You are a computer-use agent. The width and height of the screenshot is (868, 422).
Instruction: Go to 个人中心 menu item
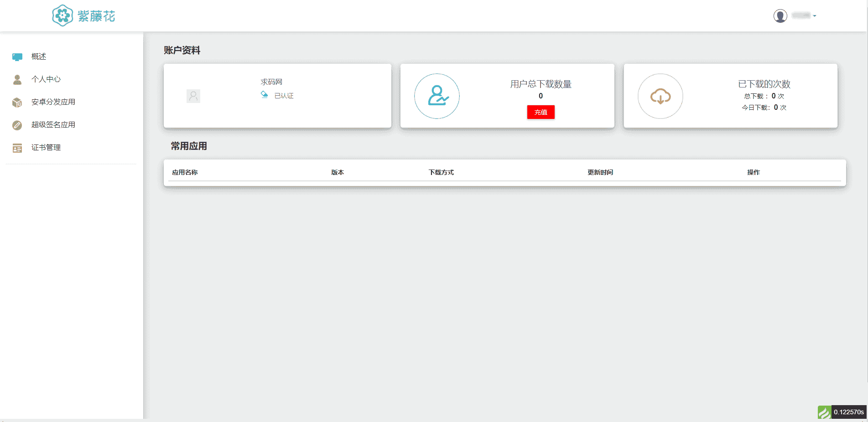click(46, 79)
